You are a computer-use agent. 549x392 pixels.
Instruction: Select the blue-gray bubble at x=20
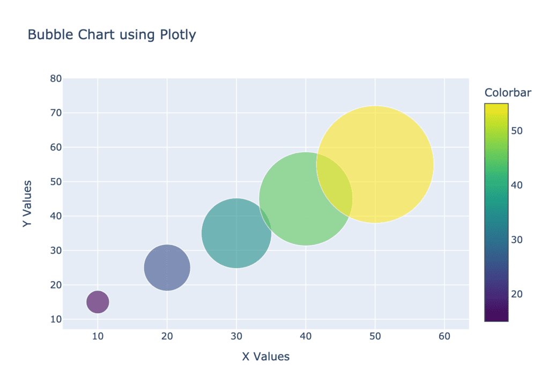click(x=167, y=267)
